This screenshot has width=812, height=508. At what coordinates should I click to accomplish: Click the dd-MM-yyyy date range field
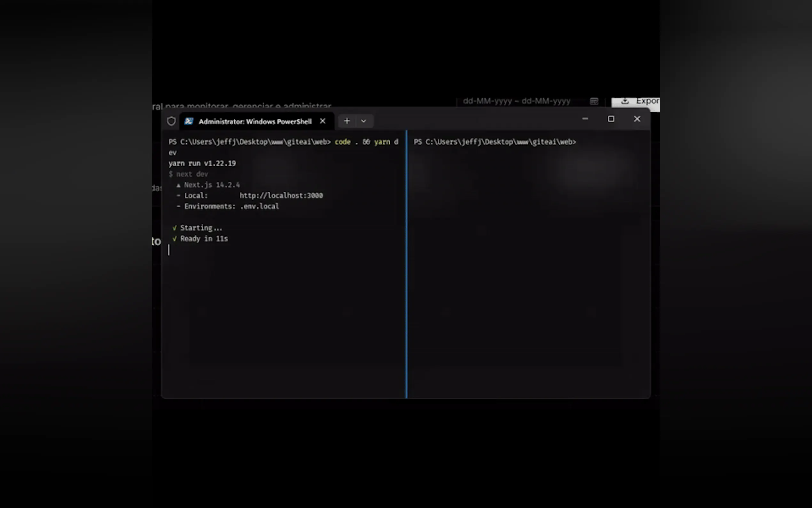(516, 101)
